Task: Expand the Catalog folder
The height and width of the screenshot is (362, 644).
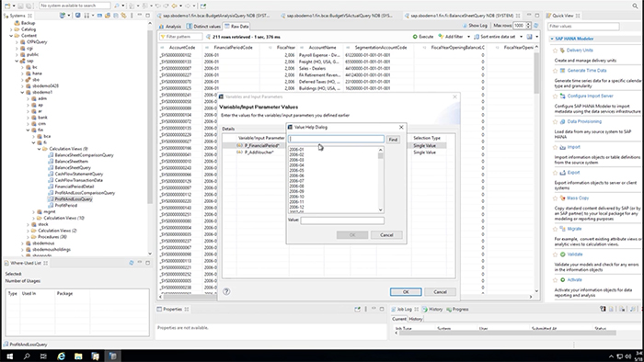Action: click(11, 29)
